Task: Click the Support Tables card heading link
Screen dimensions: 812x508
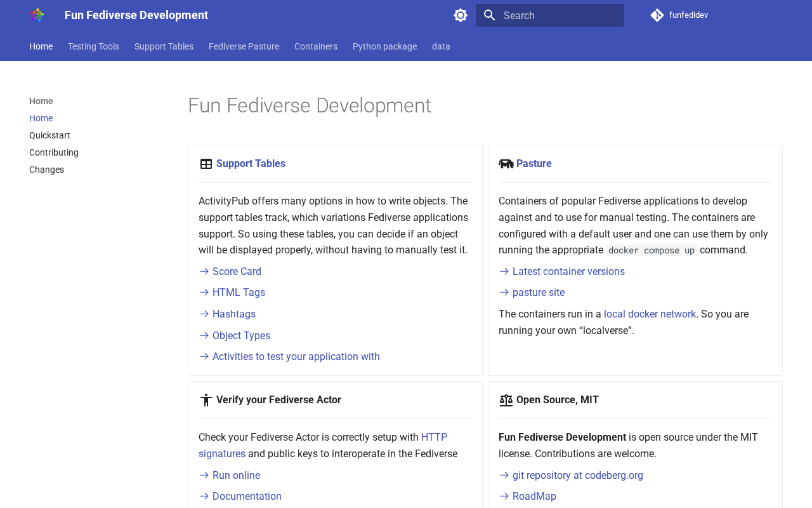Action: coord(251,164)
